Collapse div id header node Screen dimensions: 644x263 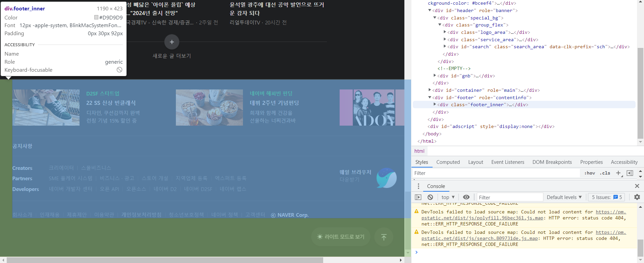coord(430,10)
